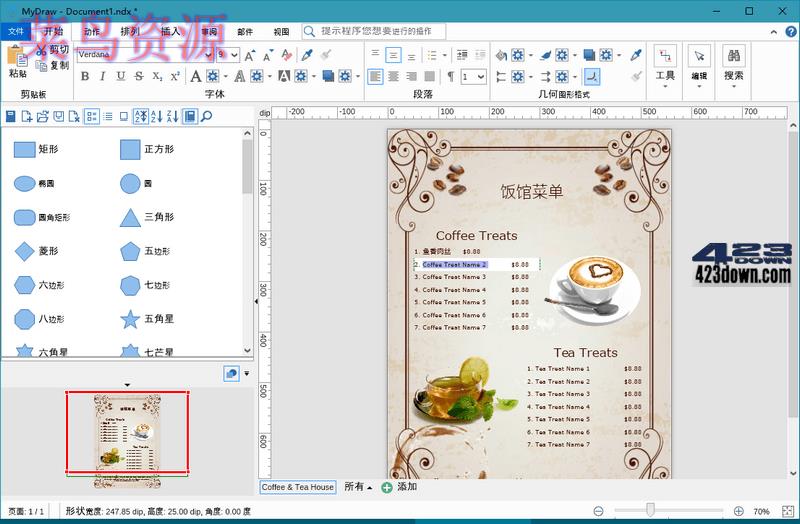Screen dimensions: 800x524
Task: Select the 五角星 five-point star shape
Action: [x=147, y=319]
